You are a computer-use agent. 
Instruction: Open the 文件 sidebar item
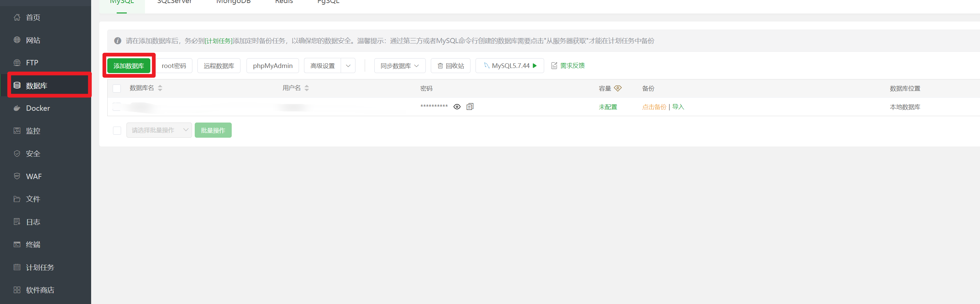pos(46,199)
